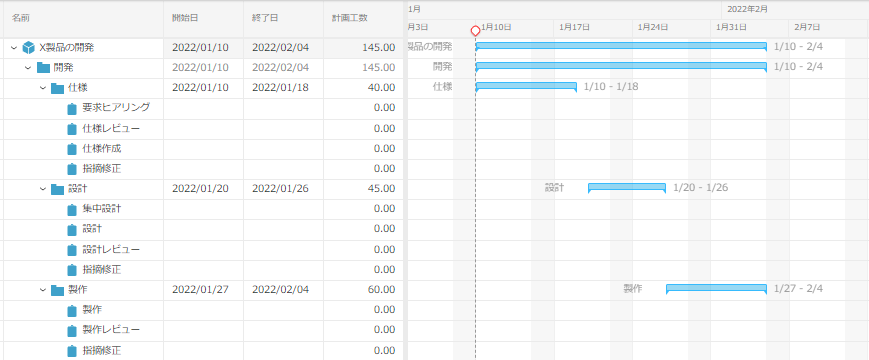Viewport: 869px width, 360px height.
Task: Collapse the 製作 folder chevron
Action: coord(43,290)
